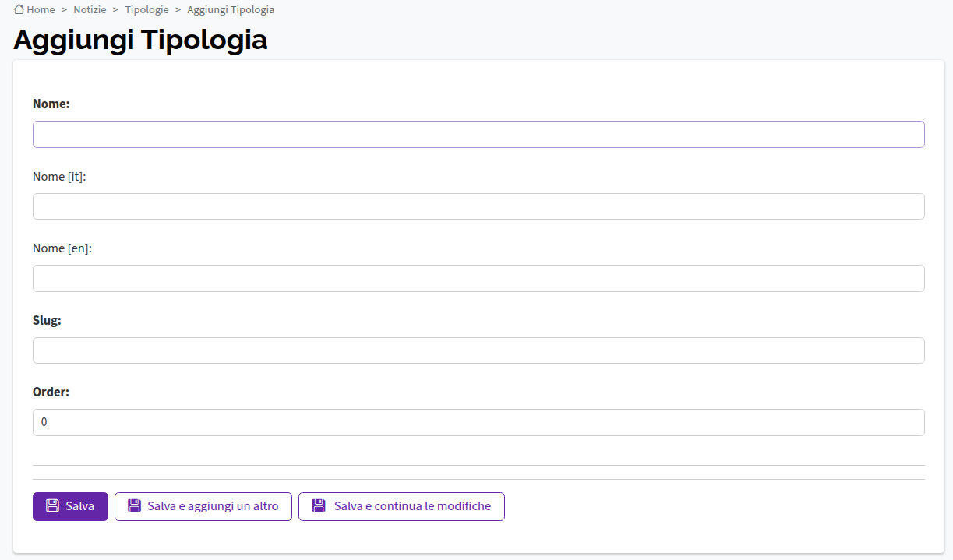Click the Nome: label
The image size is (953, 560).
(51, 104)
